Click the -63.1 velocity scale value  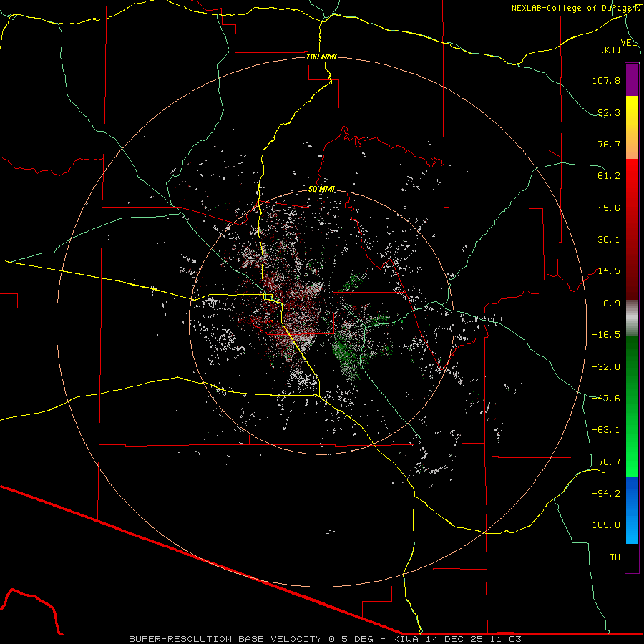(x=606, y=430)
